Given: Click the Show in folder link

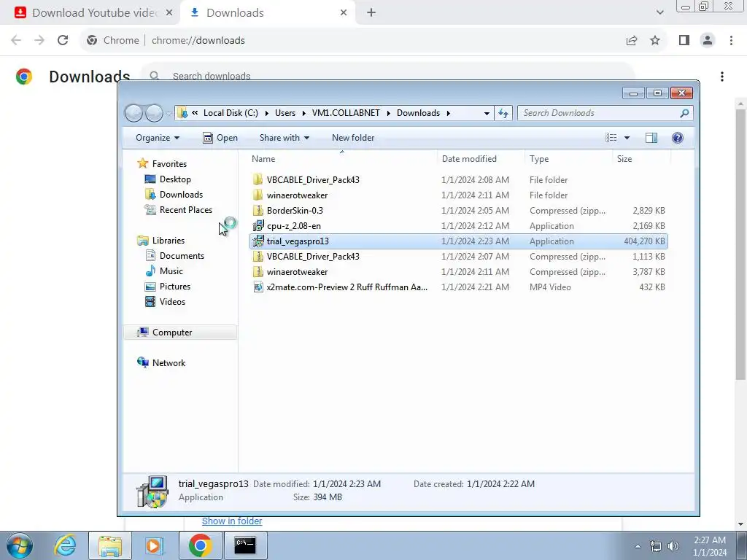Looking at the screenshot, I should coord(232,521).
